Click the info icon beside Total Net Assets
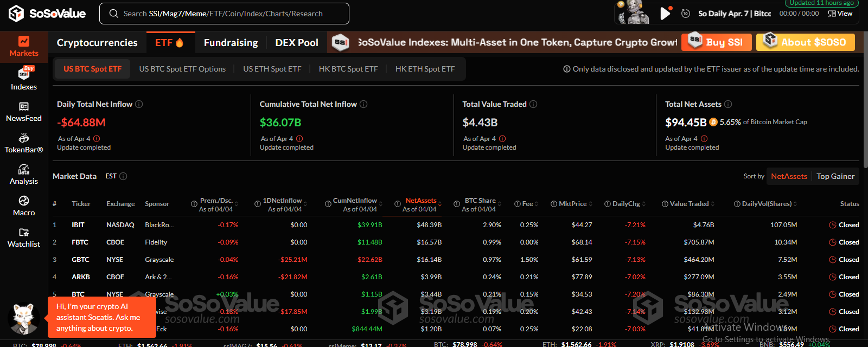The width and height of the screenshot is (868, 347). [728, 104]
